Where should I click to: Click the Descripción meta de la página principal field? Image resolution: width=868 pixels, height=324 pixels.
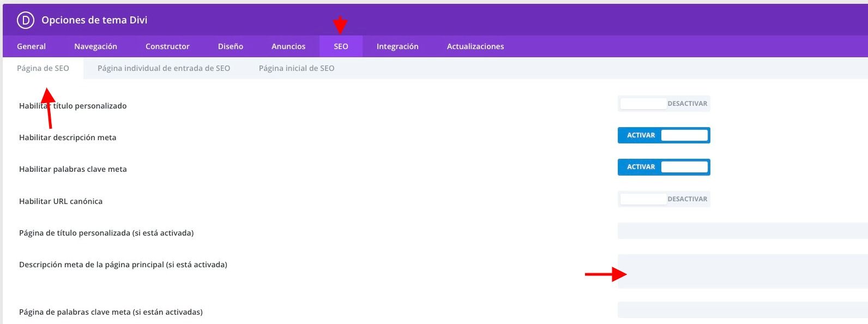(x=743, y=271)
